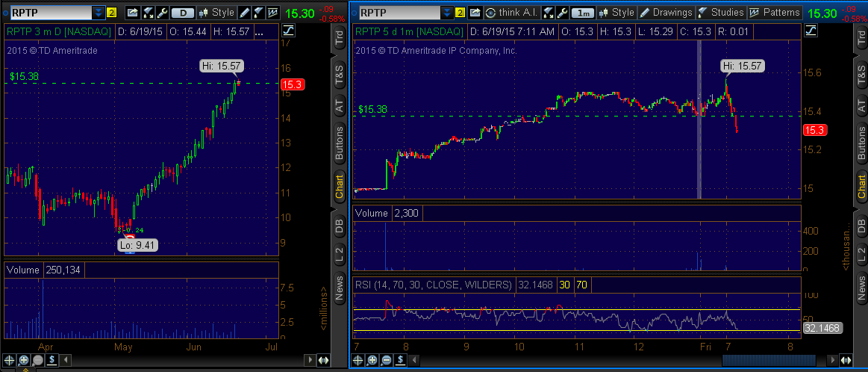The width and height of the screenshot is (868, 372).
Task: Click the right chart RPTP symbol input field
Action: pos(399,12)
